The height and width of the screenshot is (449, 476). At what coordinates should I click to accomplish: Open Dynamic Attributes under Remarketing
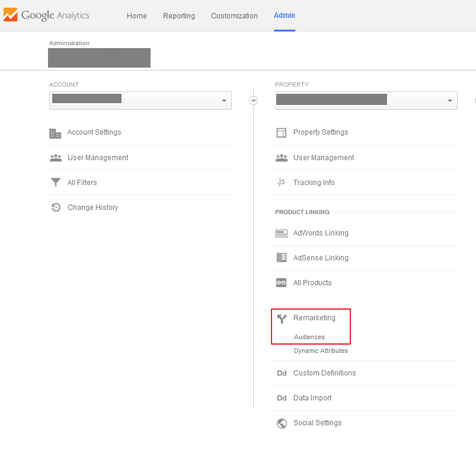tap(321, 351)
